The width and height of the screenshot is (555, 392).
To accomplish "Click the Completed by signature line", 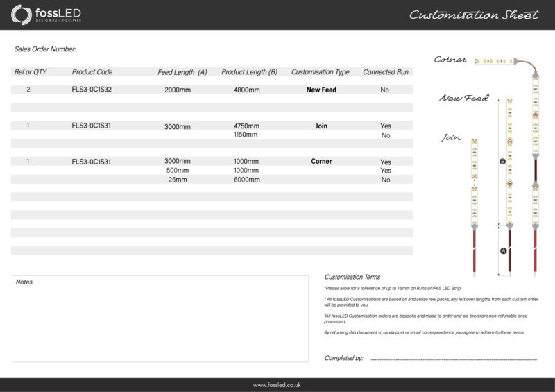I will 453,359.
